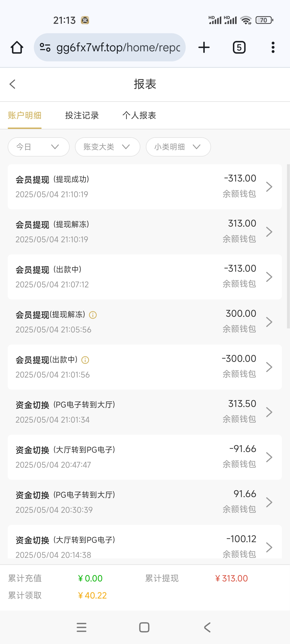290x644 pixels.
Task: Expand the 小类明细 filter dropdown
Action: pos(178,147)
